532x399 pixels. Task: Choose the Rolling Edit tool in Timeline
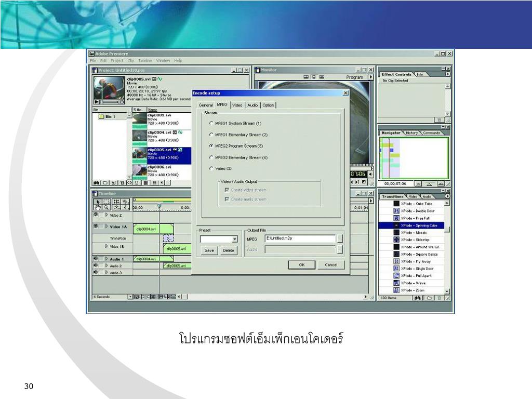coord(116,202)
